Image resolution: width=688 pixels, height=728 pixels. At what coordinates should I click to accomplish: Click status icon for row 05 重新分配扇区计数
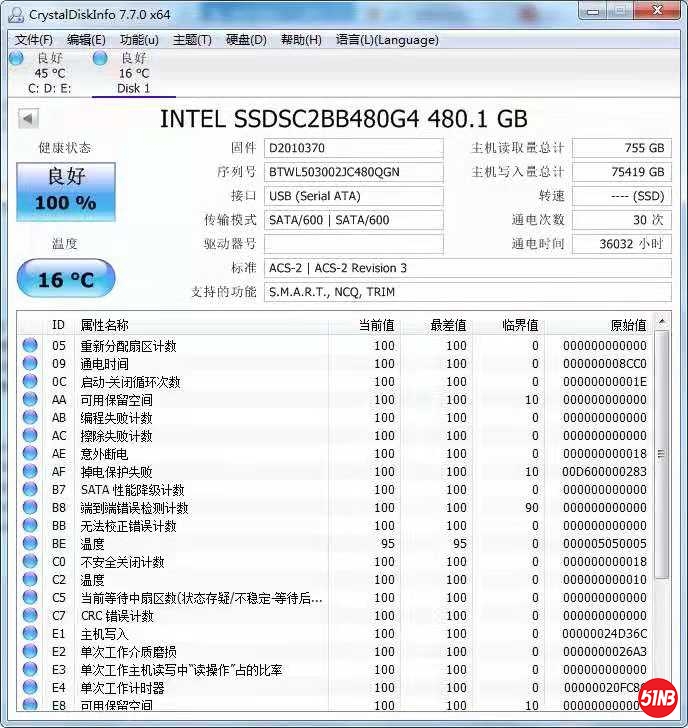30,345
